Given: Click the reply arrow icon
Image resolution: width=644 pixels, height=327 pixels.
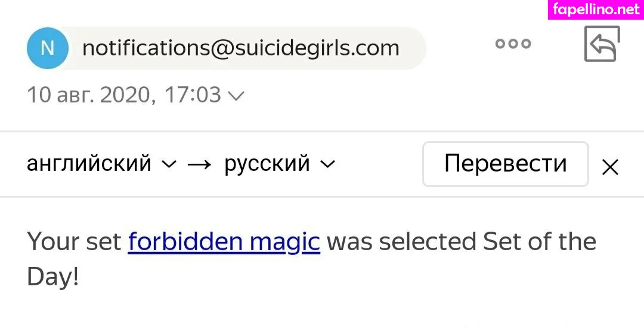Looking at the screenshot, I should tap(602, 45).
